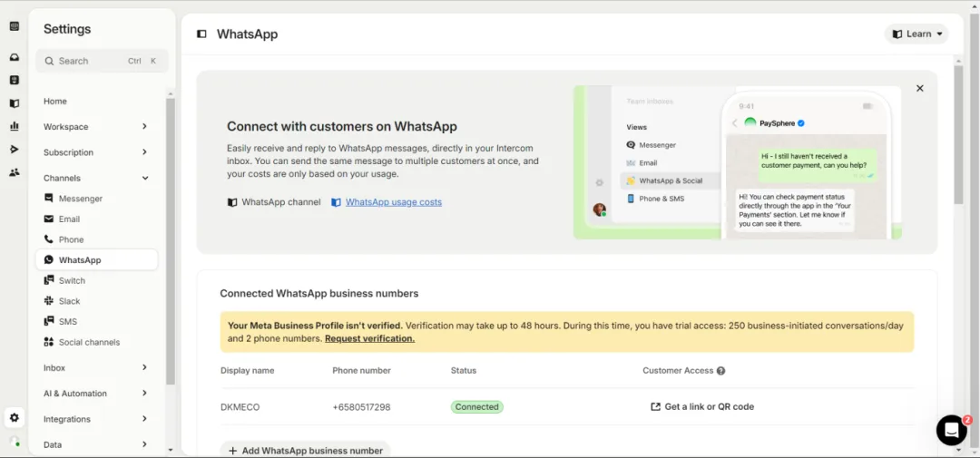Open the Learn dropdown
980x458 pixels.
[916, 34]
